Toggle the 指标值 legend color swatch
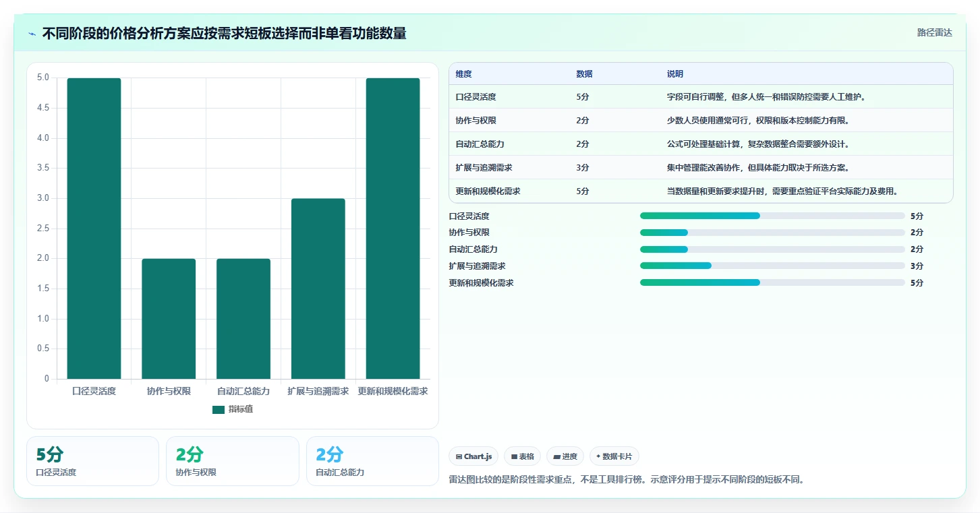 [x=219, y=409]
